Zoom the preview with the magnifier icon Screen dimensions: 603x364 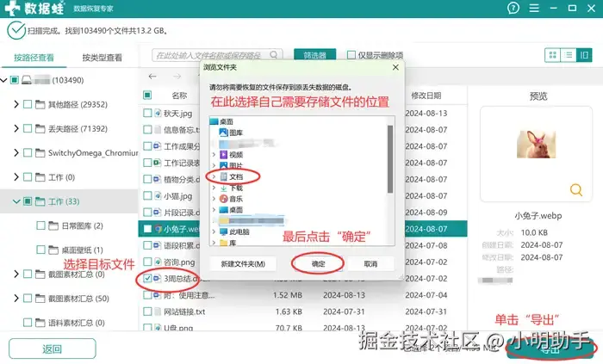point(575,189)
